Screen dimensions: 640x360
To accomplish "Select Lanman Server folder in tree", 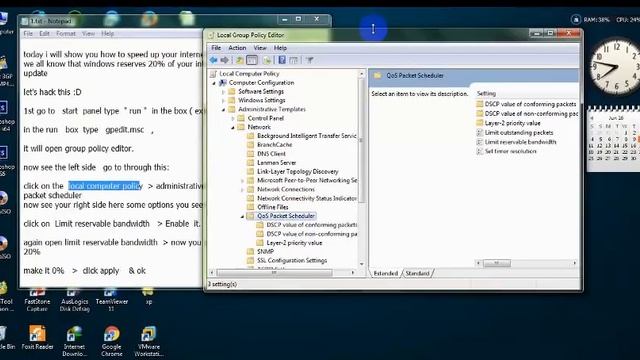I will pos(272,162).
